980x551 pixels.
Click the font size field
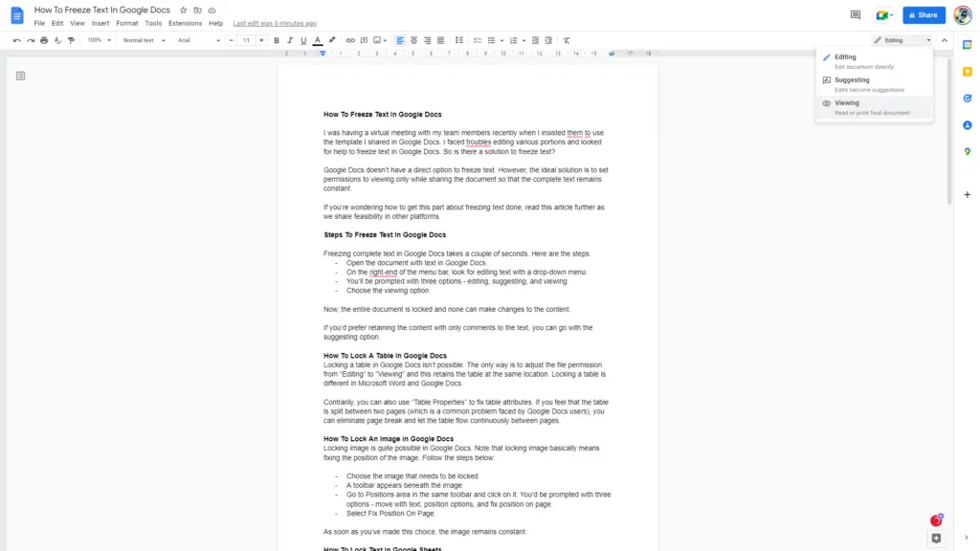pyautogui.click(x=246, y=40)
